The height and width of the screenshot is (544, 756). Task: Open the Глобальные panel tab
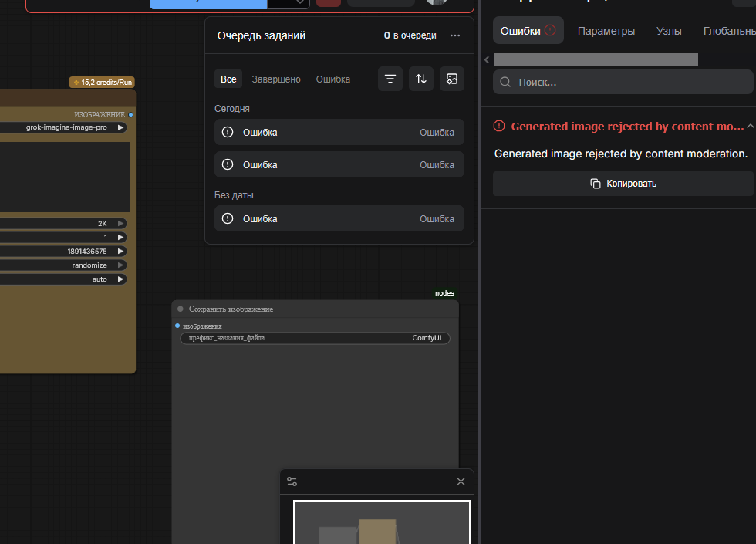[729, 31]
